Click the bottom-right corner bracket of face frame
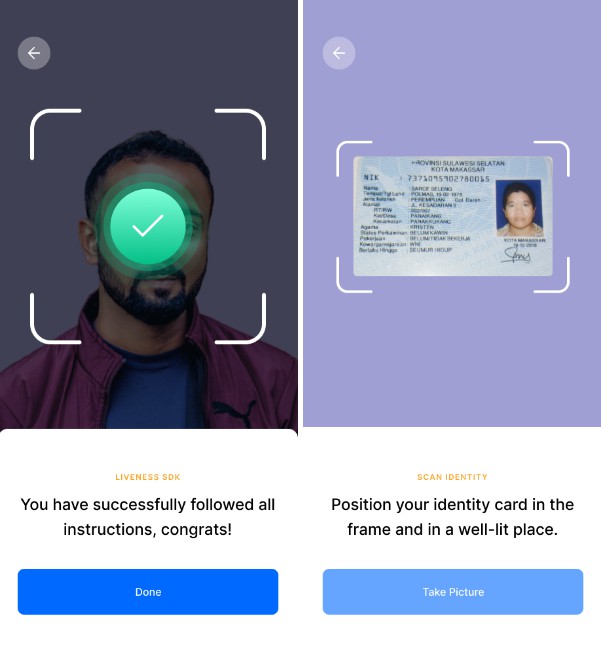 pos(241,318)
